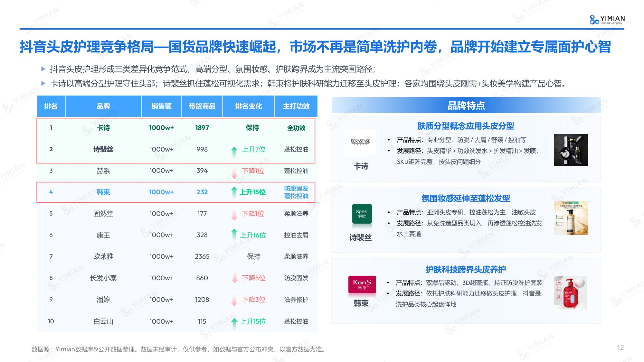Click the 康王 brand cell
This screenshot has width=644, height=362.
103,235
